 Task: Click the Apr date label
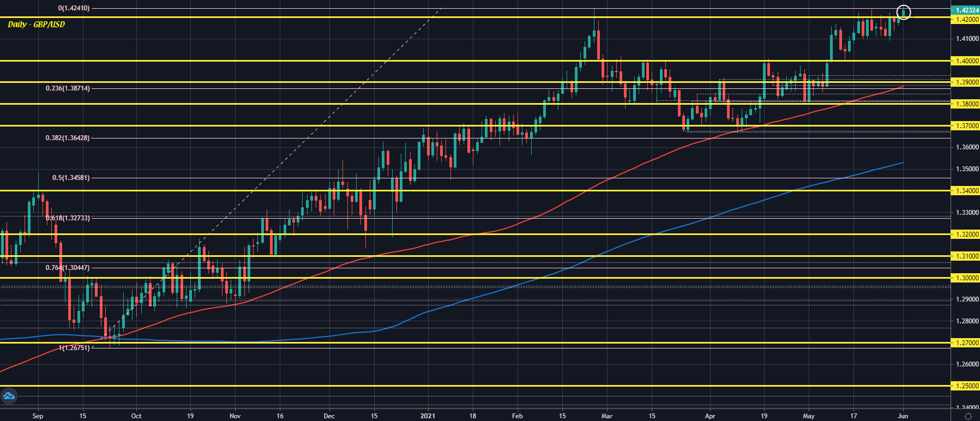click(x=710, y=416)
